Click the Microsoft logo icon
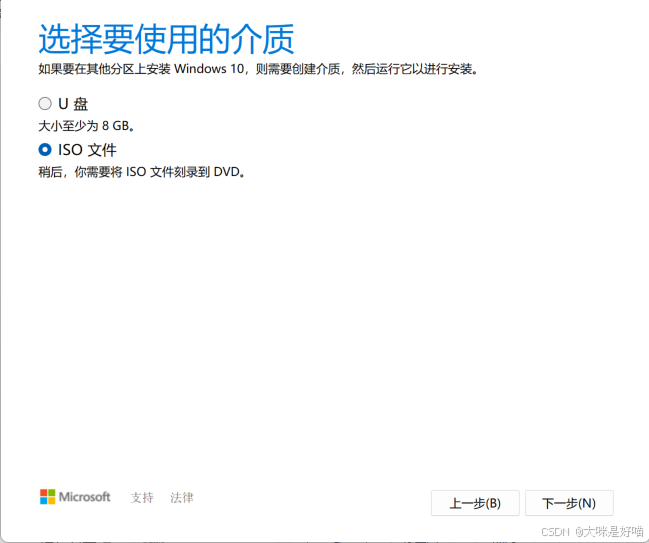The height and width of the screenshot is (543, 649). 48,497
